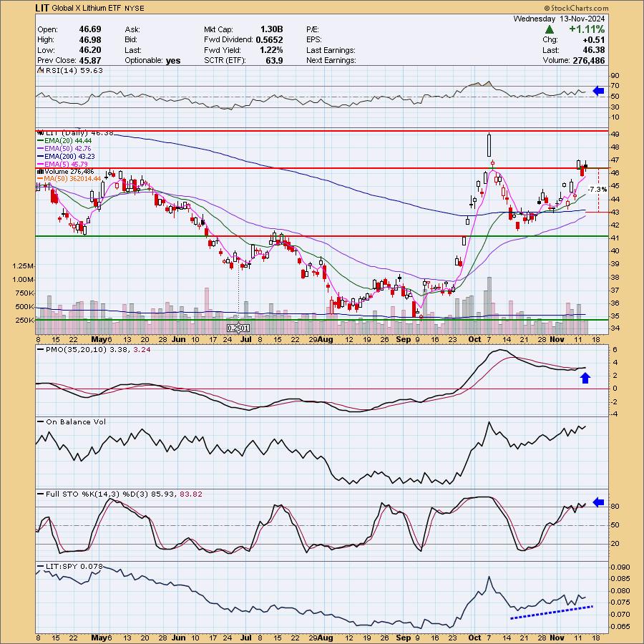This screenshot has height=644, width=644.
Task: Click the 0.090 tick on ratio axis
Action: tap(620, 567)
